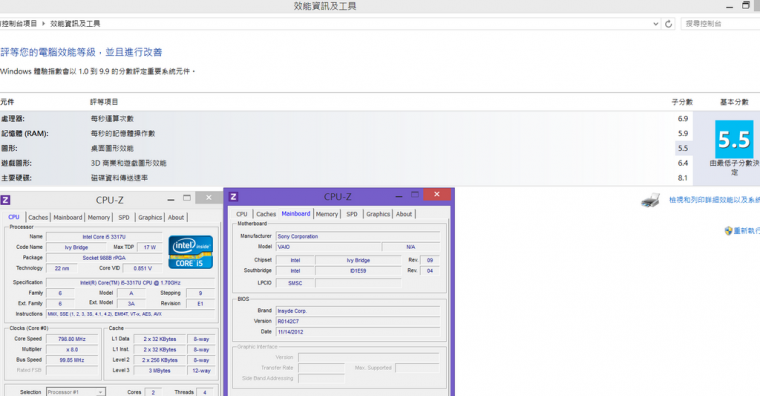Click the shield icon next to re-run assessment

pyautogui.click(x=728, y=231)
